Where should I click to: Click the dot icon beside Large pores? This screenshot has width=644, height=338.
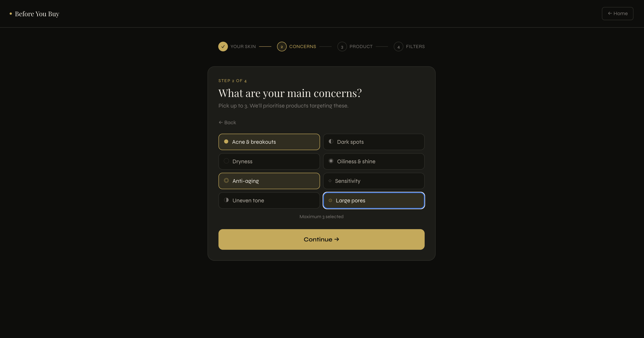coord(331,200)
